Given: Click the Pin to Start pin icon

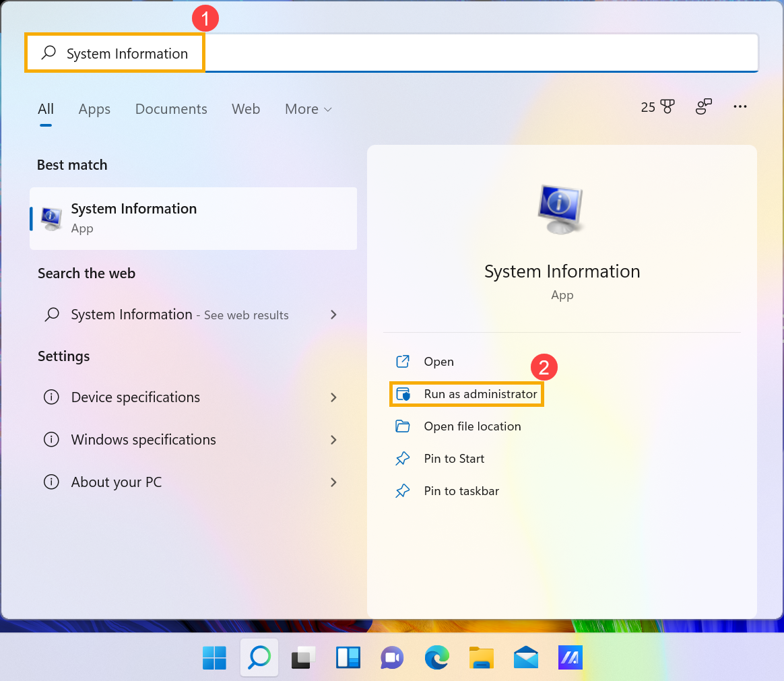Looking at the screenshot, I should [x=403, y=459].
